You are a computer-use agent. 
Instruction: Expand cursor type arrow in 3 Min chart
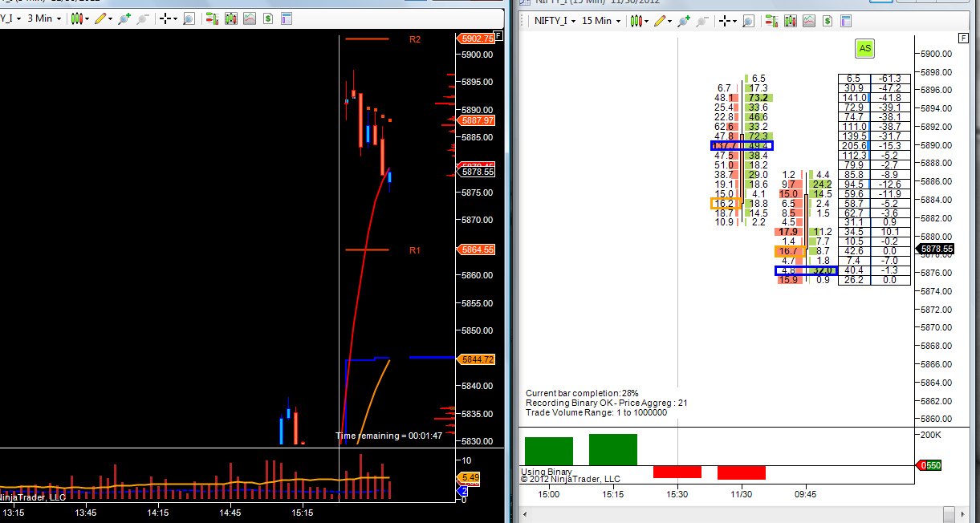click(x=175, y=18)
